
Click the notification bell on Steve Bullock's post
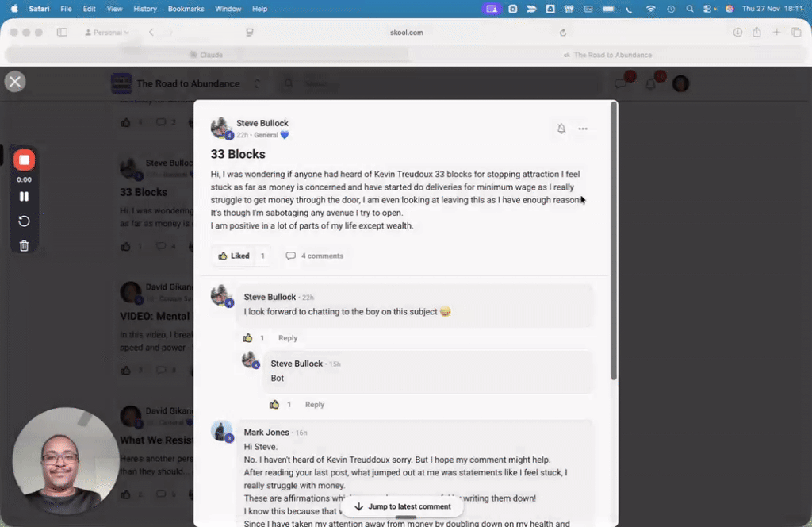point(561,129)
